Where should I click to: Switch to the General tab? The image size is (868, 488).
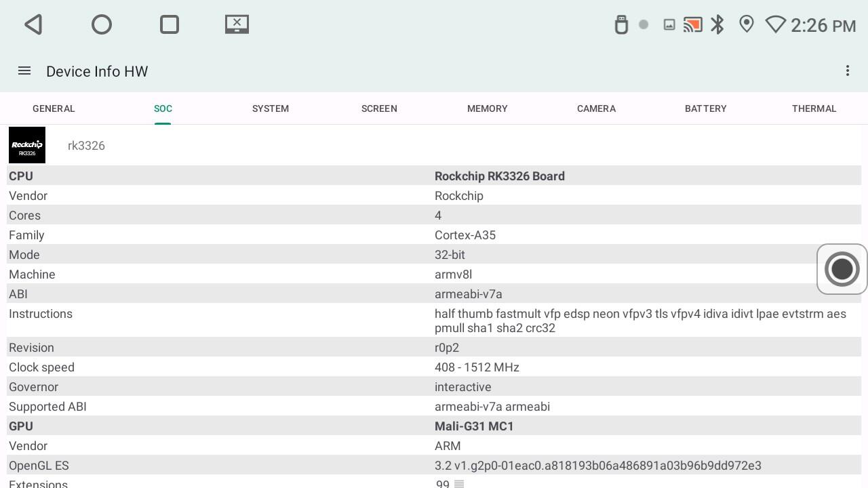click(54, 108)
